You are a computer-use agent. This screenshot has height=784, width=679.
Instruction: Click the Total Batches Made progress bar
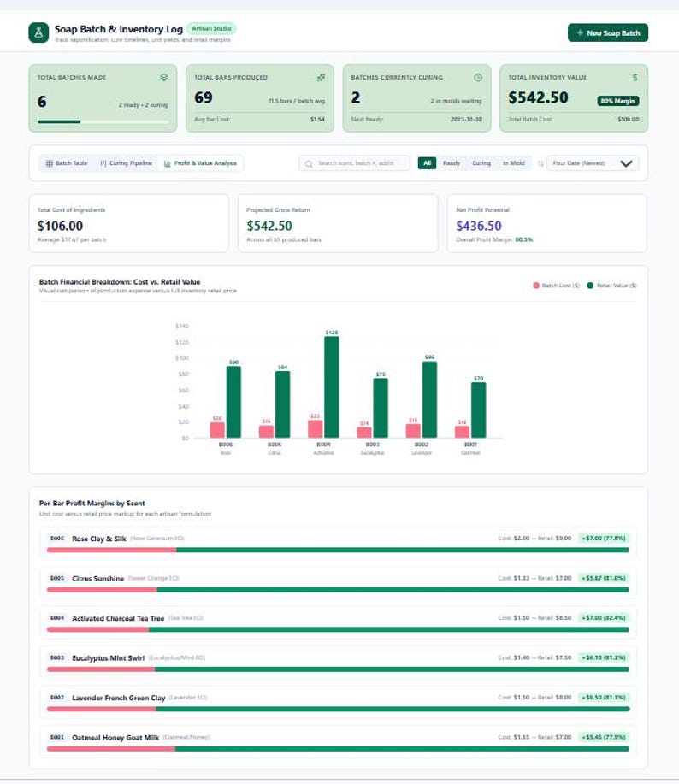pyautogui.click(x=103, y=121)
